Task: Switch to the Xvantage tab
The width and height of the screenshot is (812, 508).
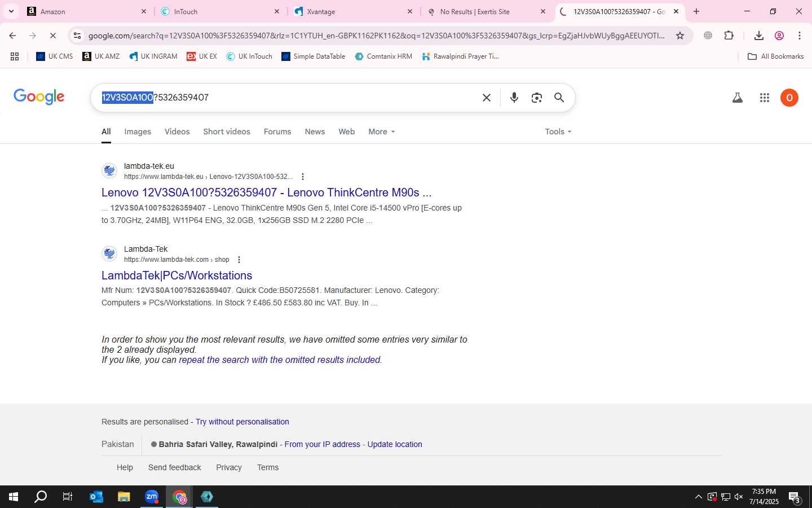Action: point(352,11)
